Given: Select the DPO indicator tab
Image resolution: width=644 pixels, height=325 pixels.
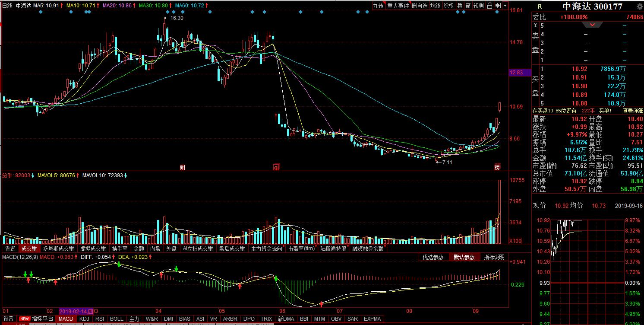Looking at the screenshot, I should click(249, 319).
